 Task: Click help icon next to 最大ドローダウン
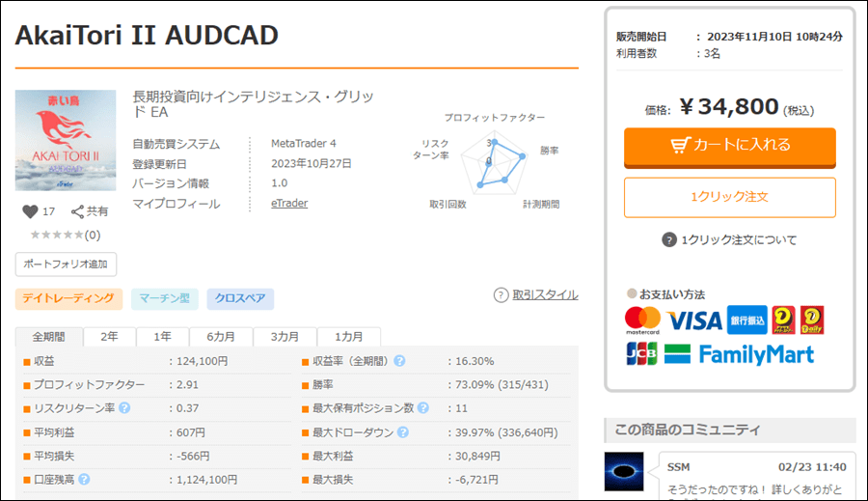point(400,432)
